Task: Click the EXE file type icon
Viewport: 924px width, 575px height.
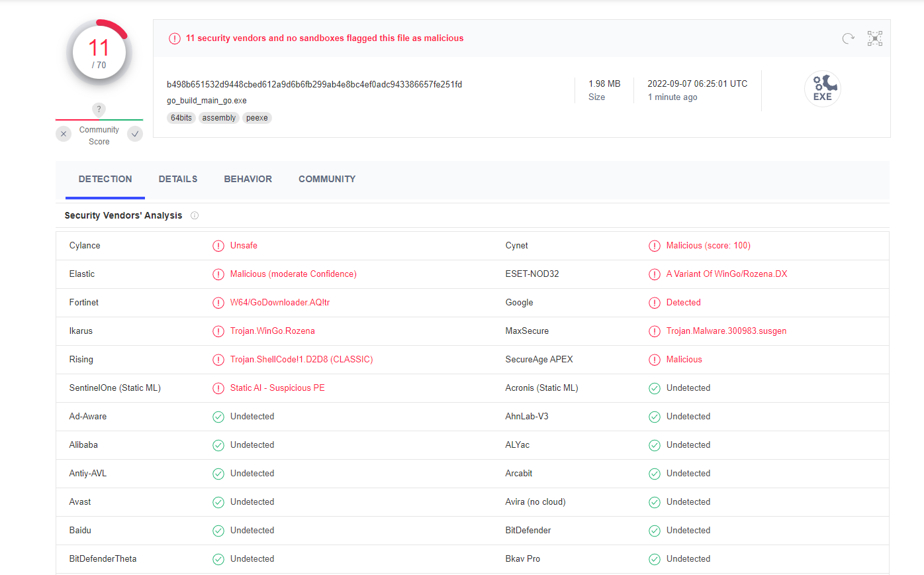Action: (822, 89)
